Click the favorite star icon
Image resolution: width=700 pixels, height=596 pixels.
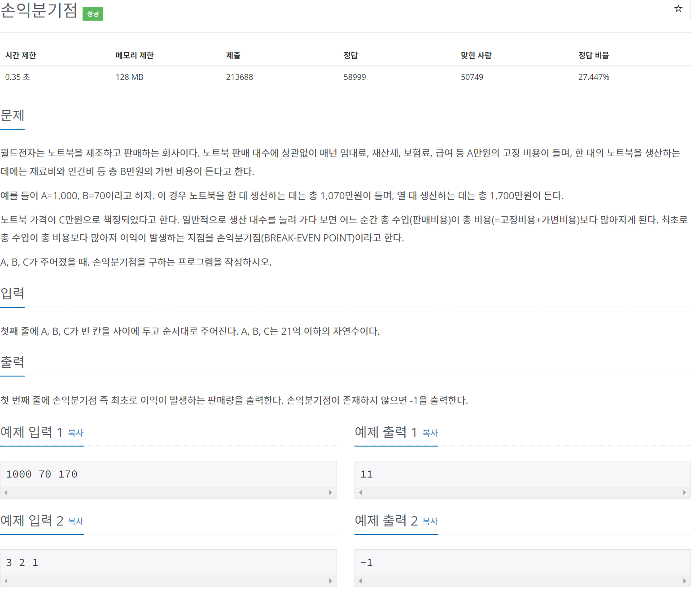678,9
